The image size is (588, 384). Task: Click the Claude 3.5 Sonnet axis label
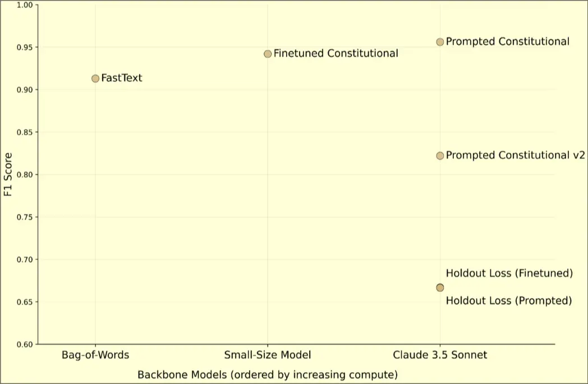[x=440, y=355]
